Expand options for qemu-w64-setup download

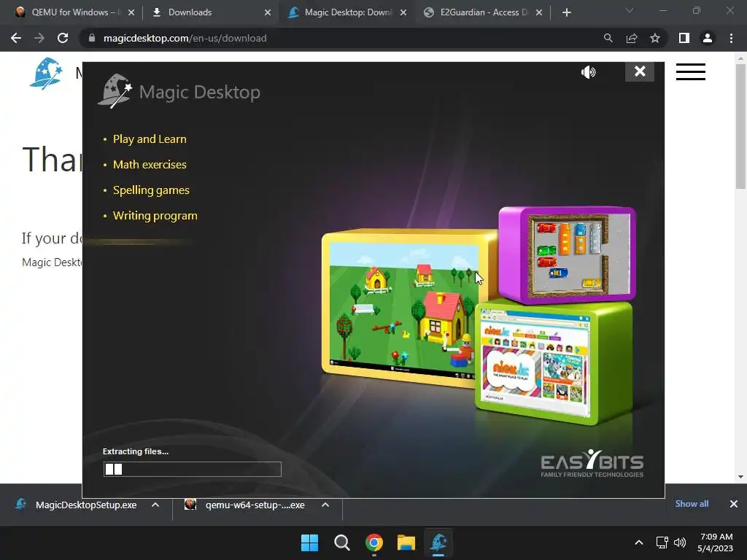325,505
